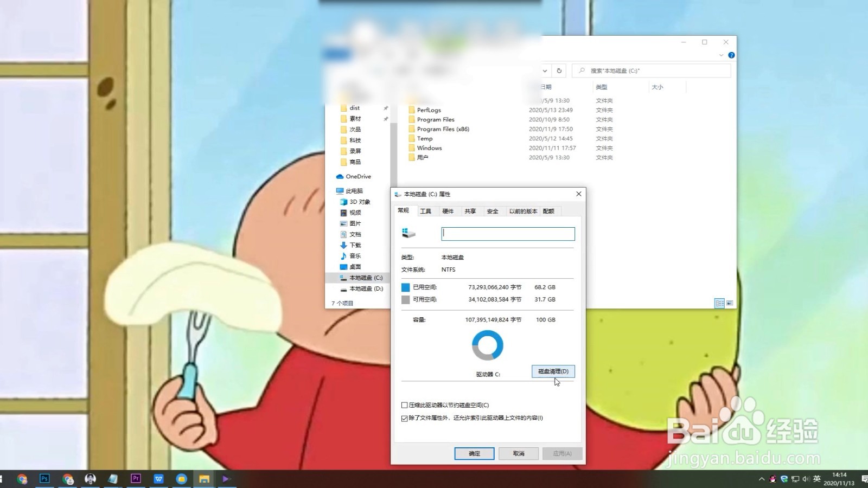The width and height of the screenshot is (868, 488).
Task: Select the Program Files (x86) folder
Action: 443,129
